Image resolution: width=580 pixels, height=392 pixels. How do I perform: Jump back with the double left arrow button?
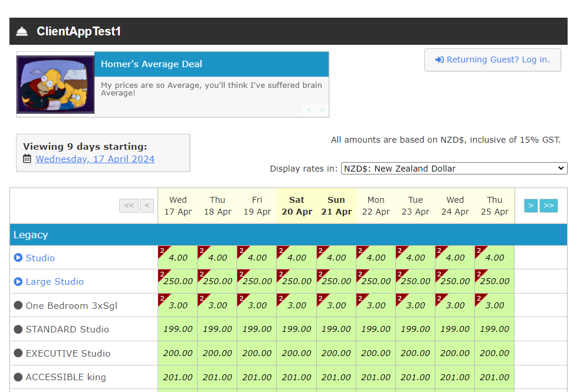[x=129, y=205]
